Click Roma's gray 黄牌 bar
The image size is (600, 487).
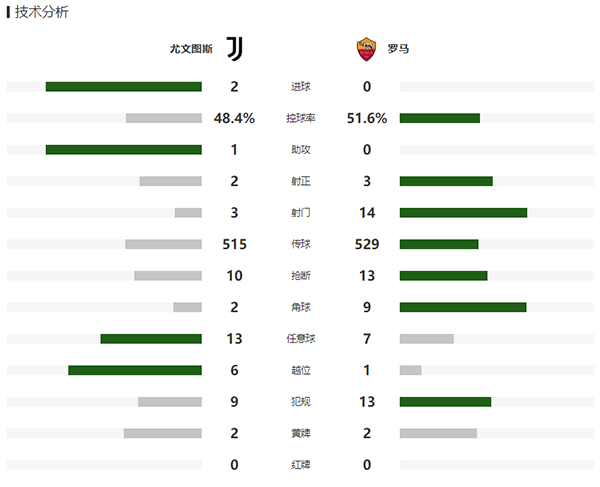[x=438, y=433]
